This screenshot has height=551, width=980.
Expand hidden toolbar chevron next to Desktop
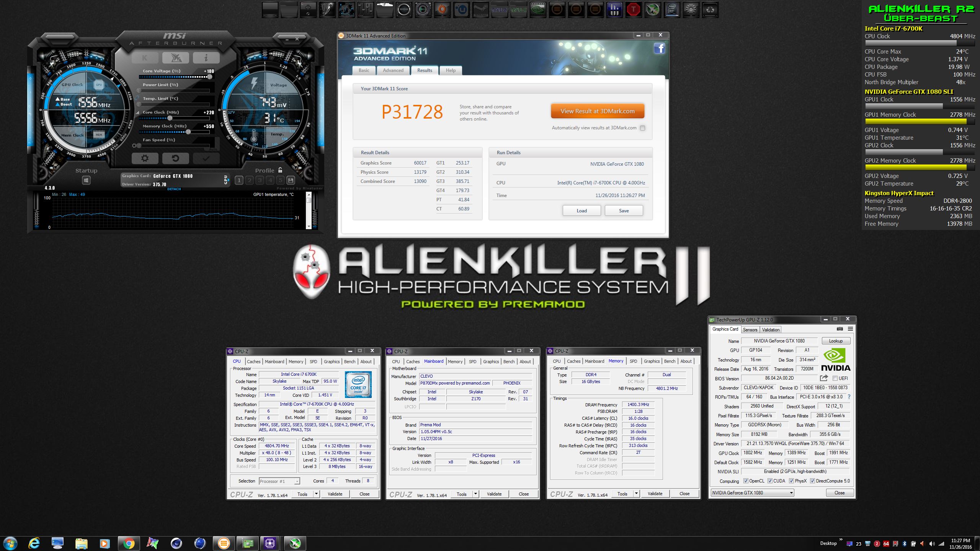tap(841, 540)
